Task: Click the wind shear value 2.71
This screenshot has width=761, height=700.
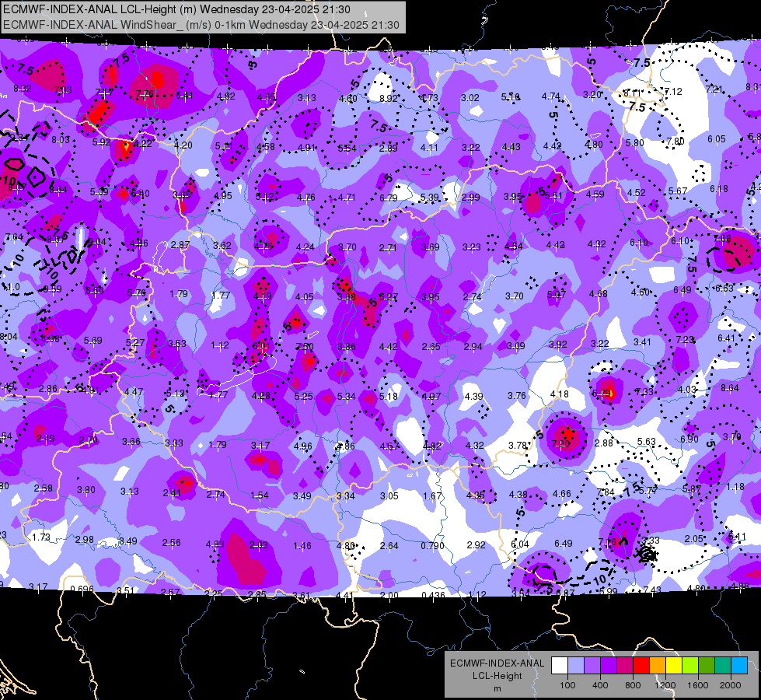Action: 388,248
